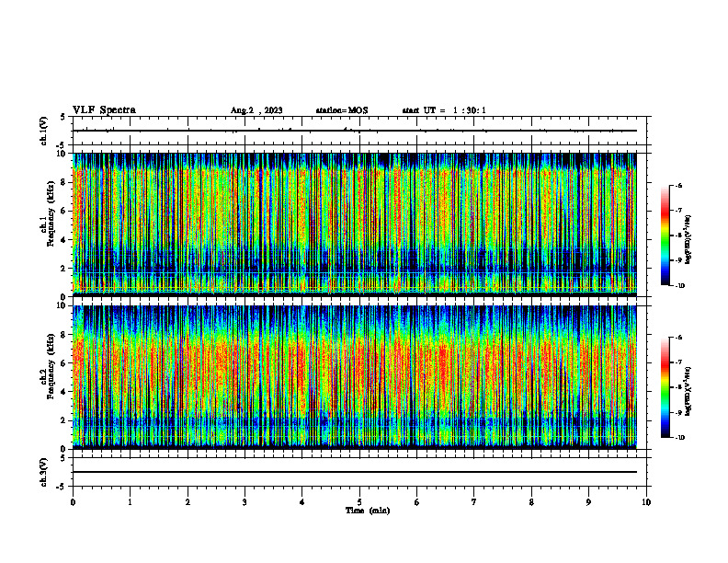728x563 pixels.
Task: Click the ch.1 spectrogram panel
Action: pos(354,224)
